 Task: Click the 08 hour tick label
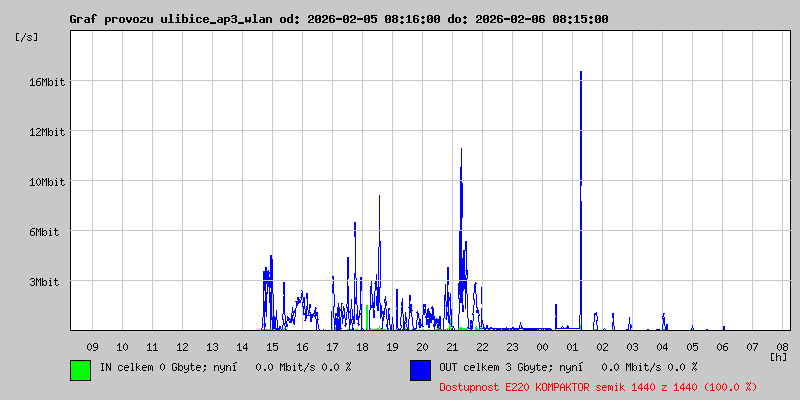(x=782, y=347)
